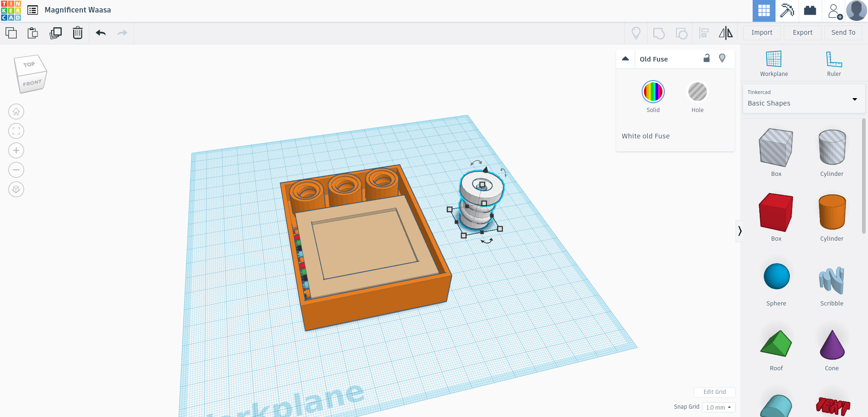The height and width of the screenshot is (417, 868).
Task: Set shape to Hole mode
Action: point(697,92)
